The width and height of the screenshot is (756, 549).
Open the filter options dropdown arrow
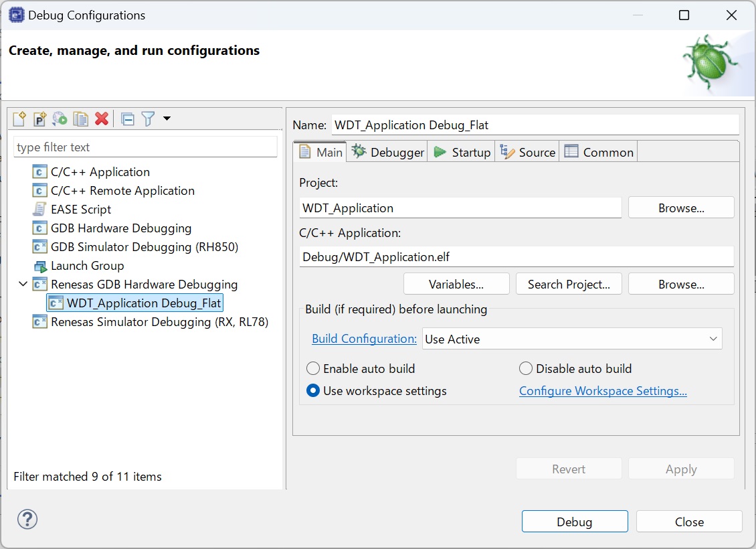point(167,119)
